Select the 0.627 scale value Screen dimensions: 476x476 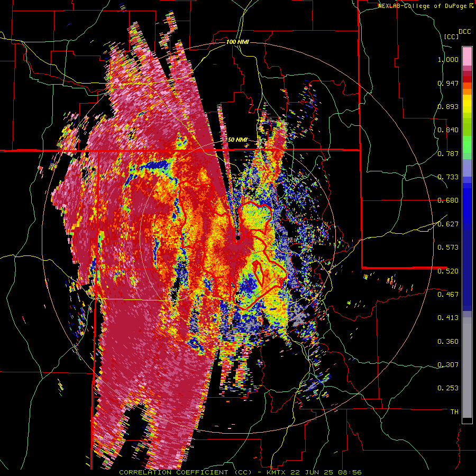pyautogui.click(x=448, y=224)
